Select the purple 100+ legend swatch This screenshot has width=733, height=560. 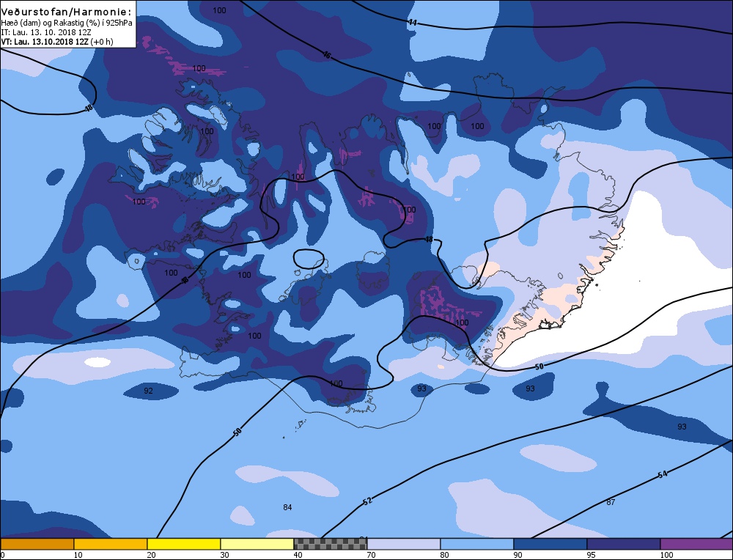tap(696, 544)
